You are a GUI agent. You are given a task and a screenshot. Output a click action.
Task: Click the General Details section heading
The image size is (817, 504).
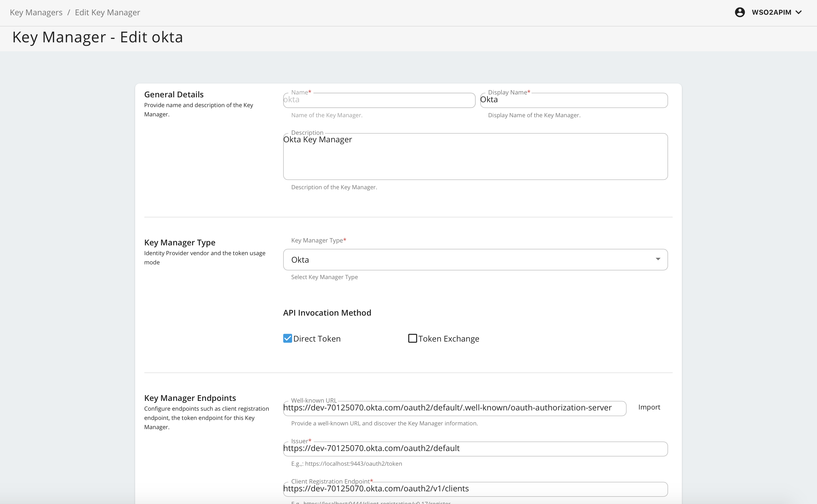[x=174, y=94]
